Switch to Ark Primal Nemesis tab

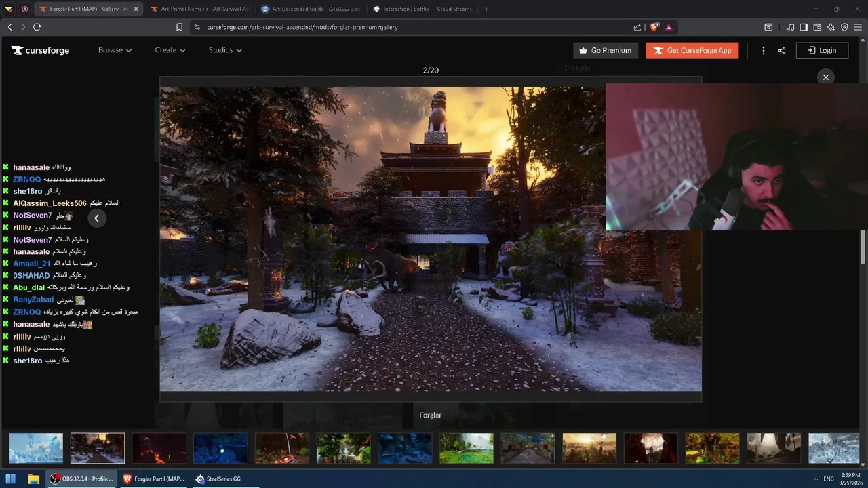tap(199, 9)
